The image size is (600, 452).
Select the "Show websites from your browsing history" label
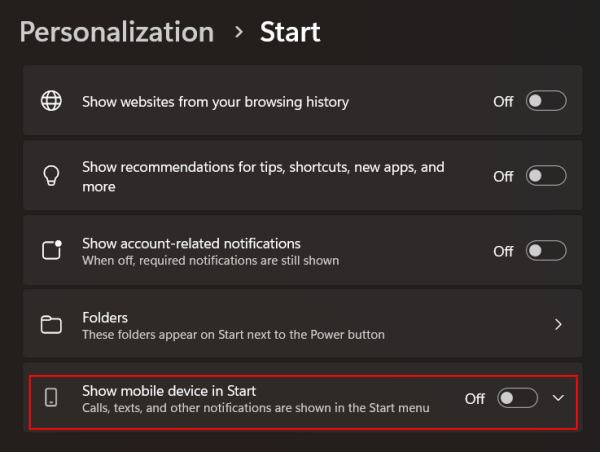coord(215,101)
